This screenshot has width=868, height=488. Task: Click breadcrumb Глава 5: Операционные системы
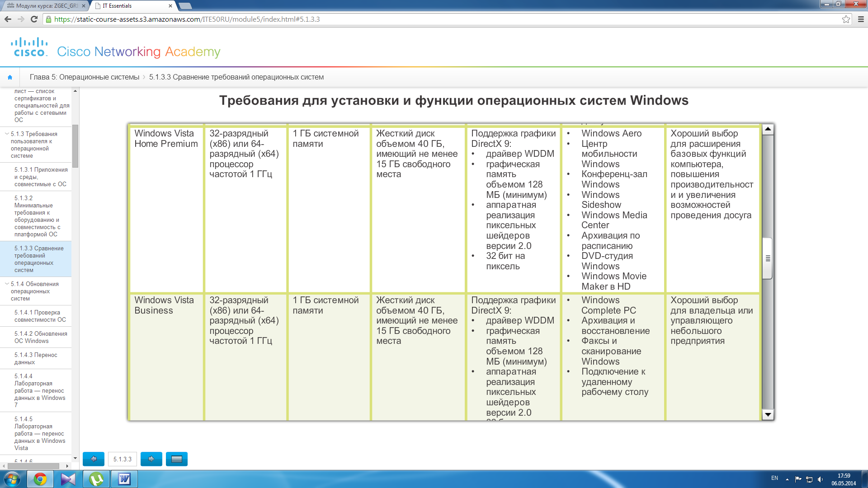(x=85, y=77)
